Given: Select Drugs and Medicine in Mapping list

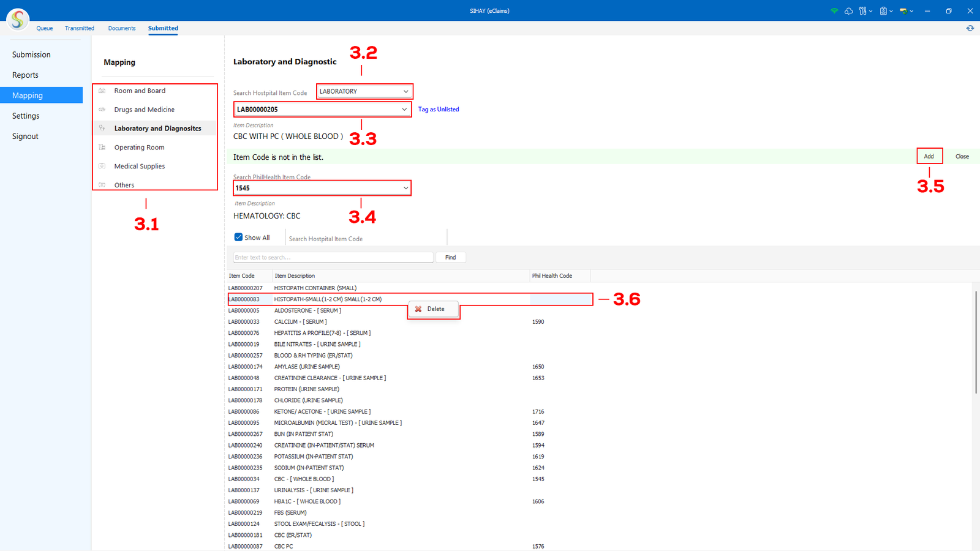Looking at the screenshot, I should 144,110.
